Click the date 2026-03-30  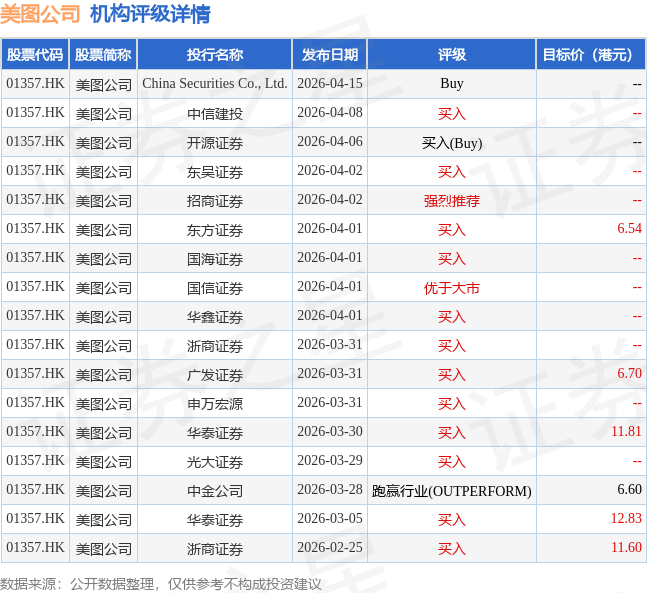330,431
